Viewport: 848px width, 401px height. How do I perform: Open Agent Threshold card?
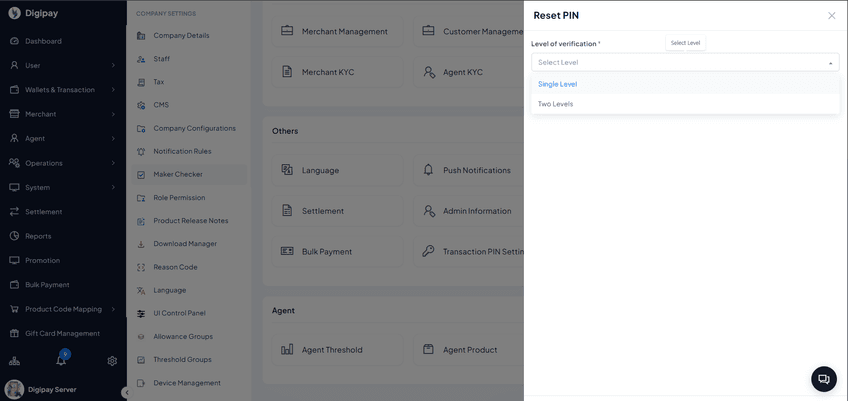pos(337,350)
